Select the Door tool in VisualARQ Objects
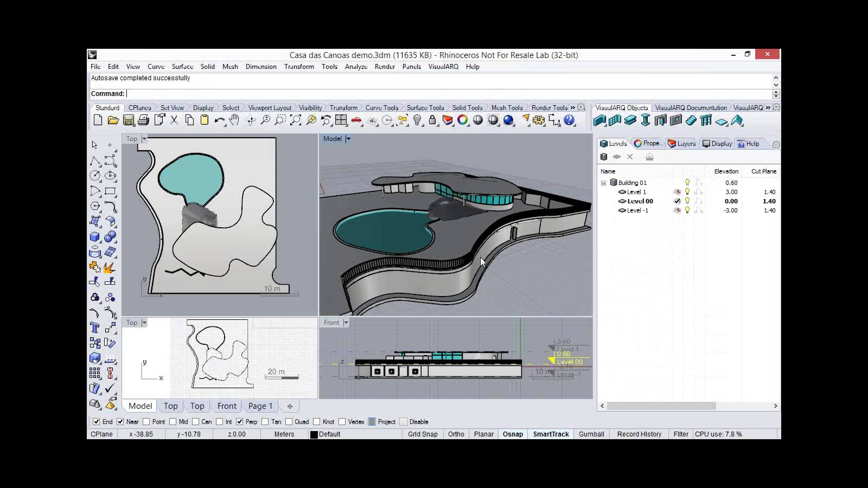 tap(661, 121)
